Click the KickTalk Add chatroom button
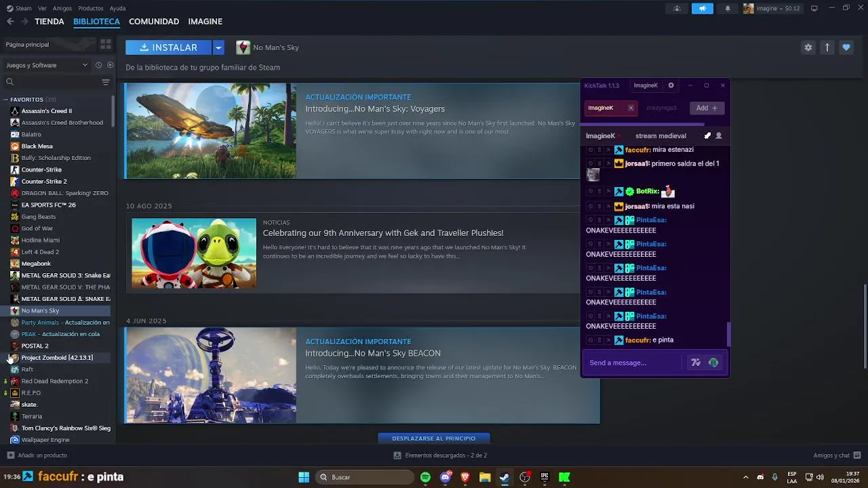The image size is (868, 488). [x=707, y=108]
